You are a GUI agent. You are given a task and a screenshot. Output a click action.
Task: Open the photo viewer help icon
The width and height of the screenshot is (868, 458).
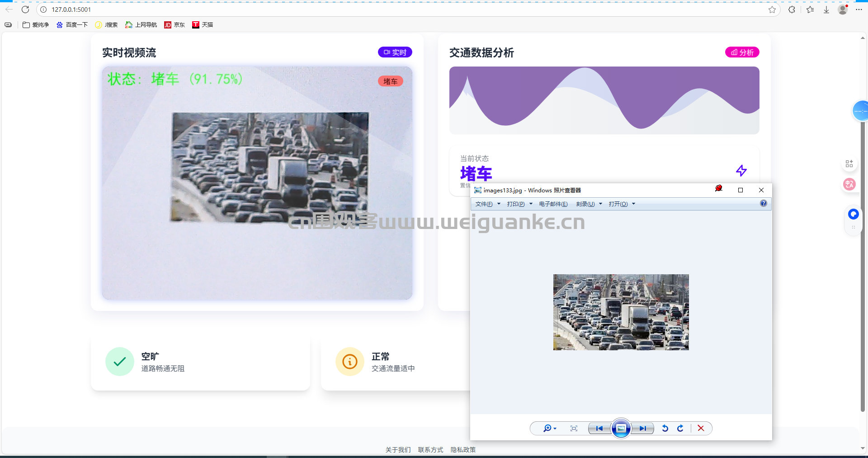[x=764, y=204]
